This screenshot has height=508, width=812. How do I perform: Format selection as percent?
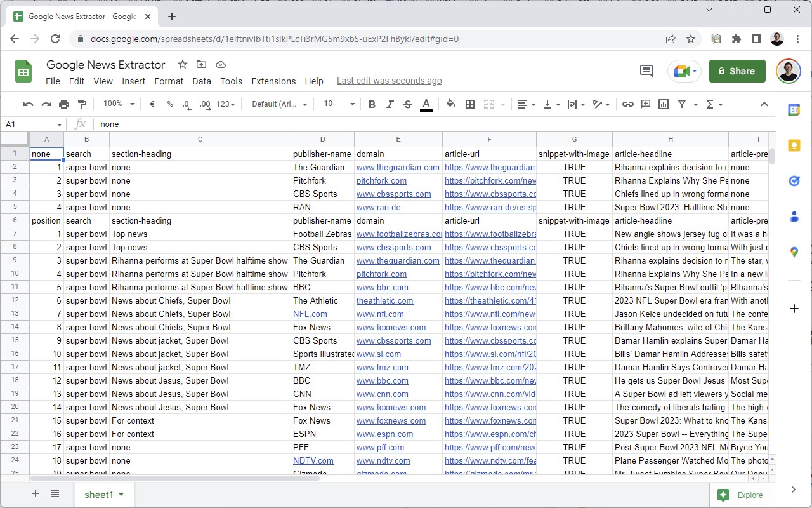[x=170, y=104]
